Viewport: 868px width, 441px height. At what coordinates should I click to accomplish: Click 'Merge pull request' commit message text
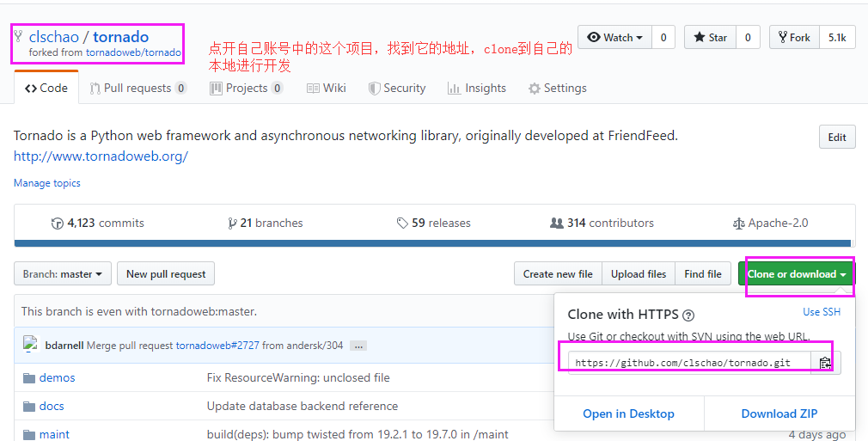[x=130, y=346]
